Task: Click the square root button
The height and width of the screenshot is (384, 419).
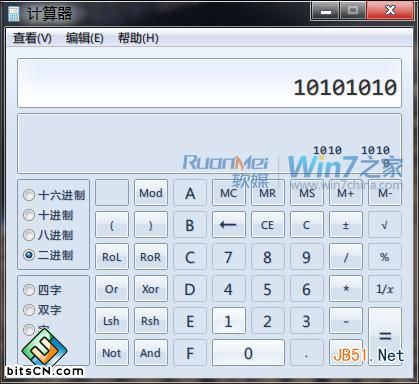Action: point(385,225)
